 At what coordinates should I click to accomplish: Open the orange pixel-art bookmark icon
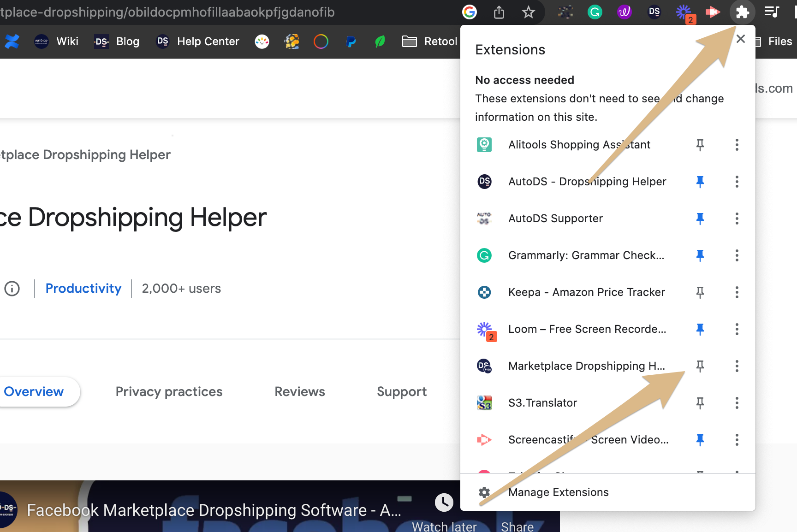click(x=291, y=41)
